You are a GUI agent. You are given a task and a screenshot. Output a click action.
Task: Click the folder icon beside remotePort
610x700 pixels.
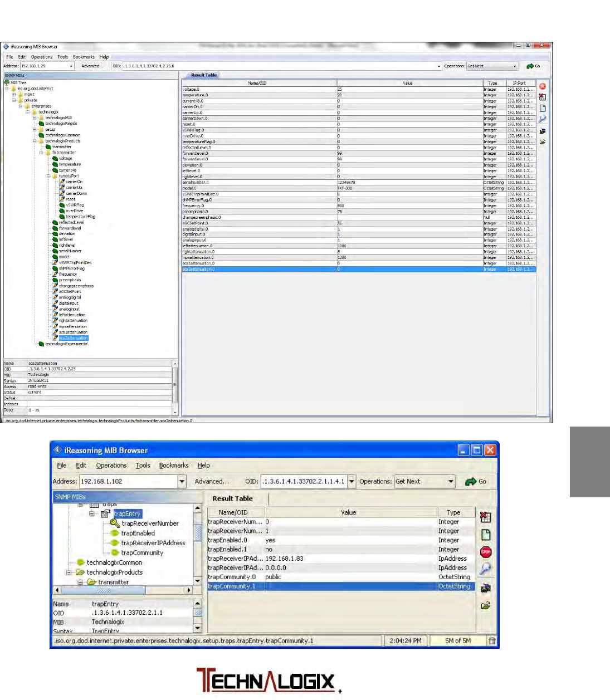(55, 176)
